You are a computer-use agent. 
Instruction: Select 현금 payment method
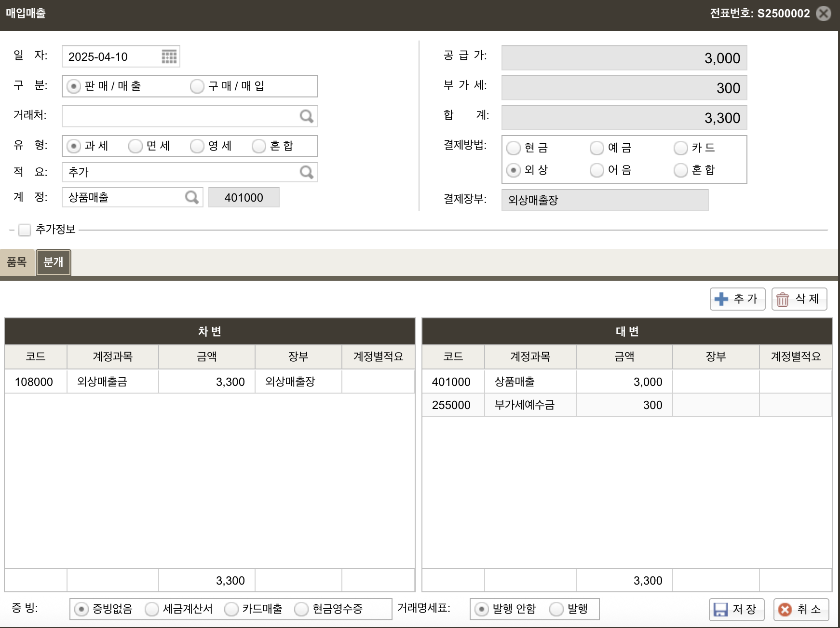coord(514,148)
